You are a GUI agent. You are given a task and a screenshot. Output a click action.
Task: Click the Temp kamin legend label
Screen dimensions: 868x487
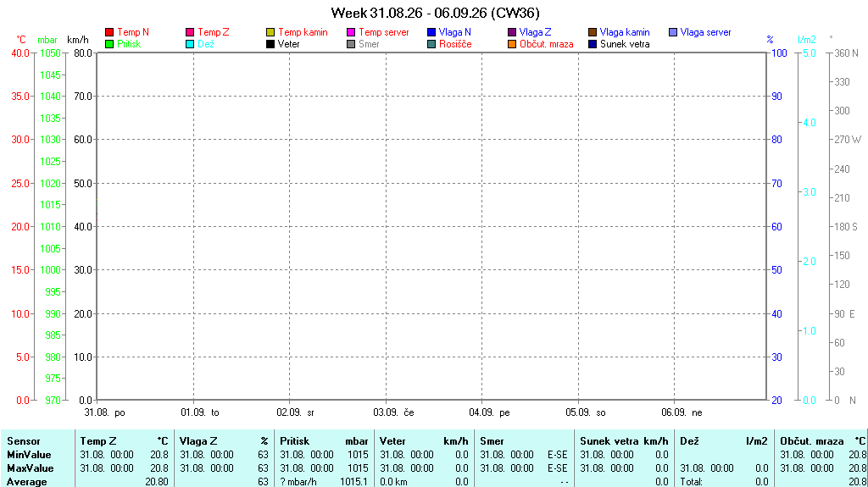[303, 32]
